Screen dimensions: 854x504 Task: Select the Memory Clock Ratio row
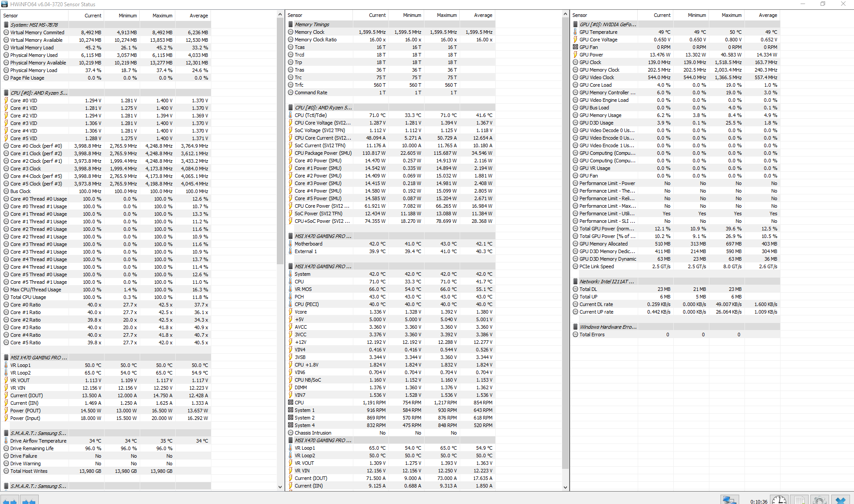[390, 40]
